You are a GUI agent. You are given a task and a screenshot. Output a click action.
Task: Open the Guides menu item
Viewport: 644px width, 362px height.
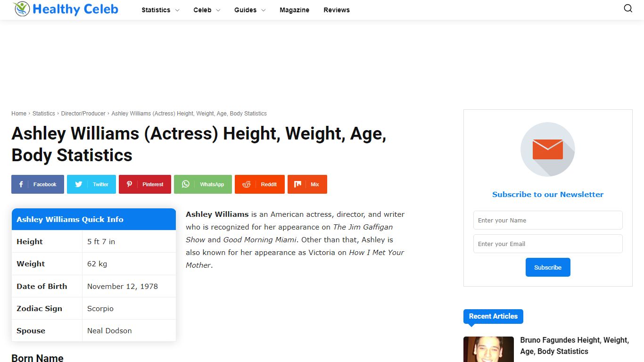246,10
